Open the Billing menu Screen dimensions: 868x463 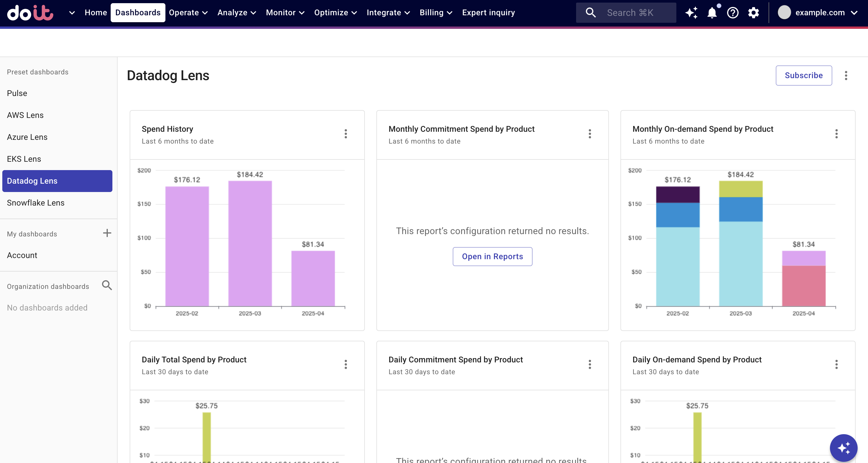tap(436, 13)
